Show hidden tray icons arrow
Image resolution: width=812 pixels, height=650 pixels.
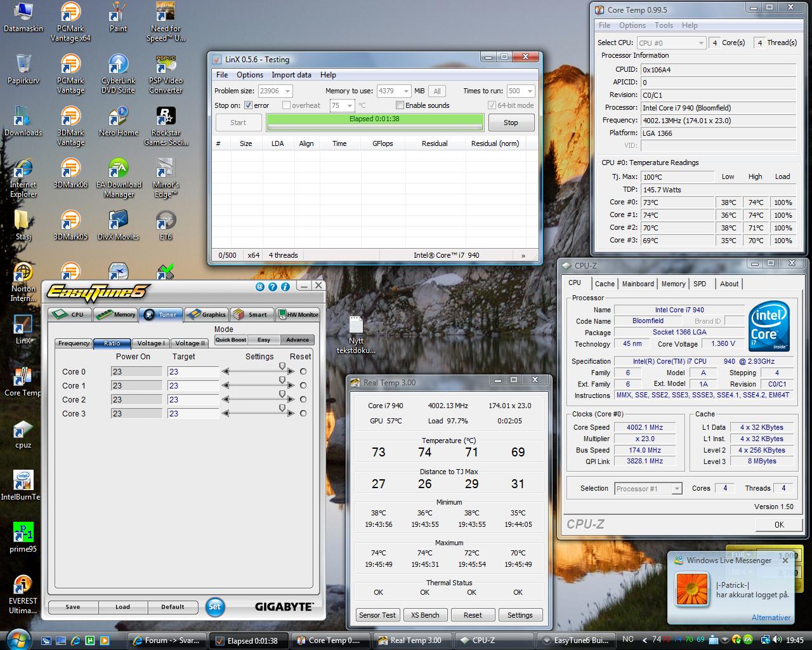(x=644, y=640)
